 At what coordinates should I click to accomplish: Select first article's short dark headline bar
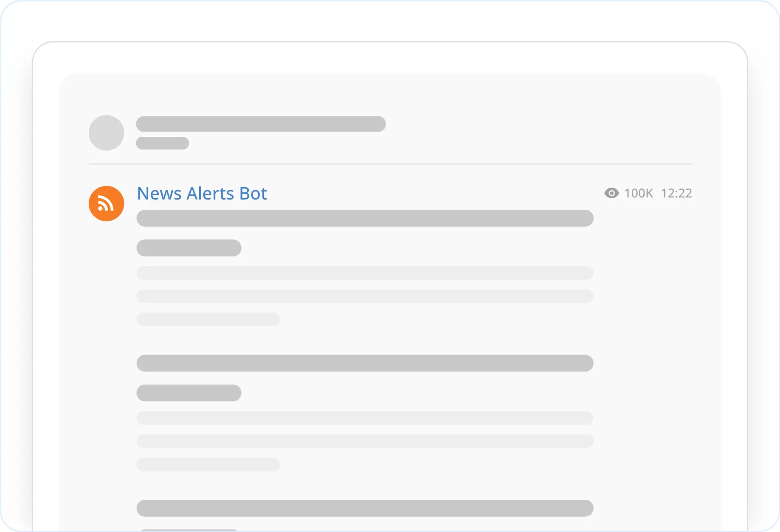pos(189,248)
